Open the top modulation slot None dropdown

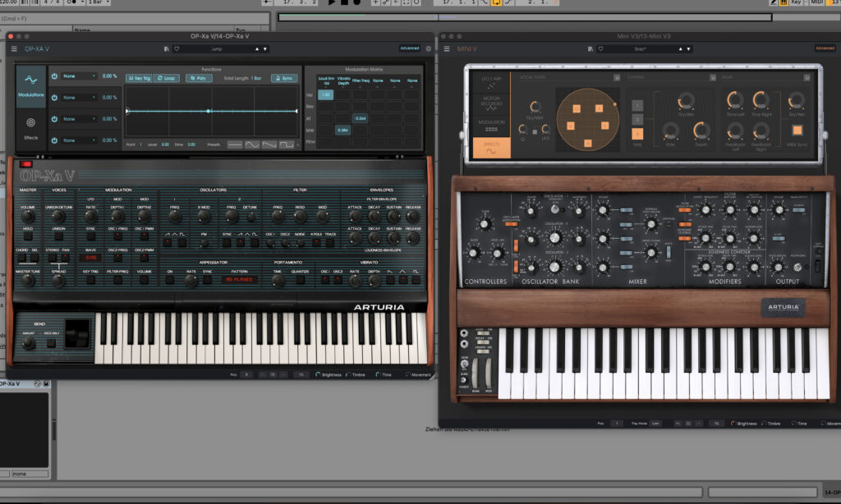79,76
